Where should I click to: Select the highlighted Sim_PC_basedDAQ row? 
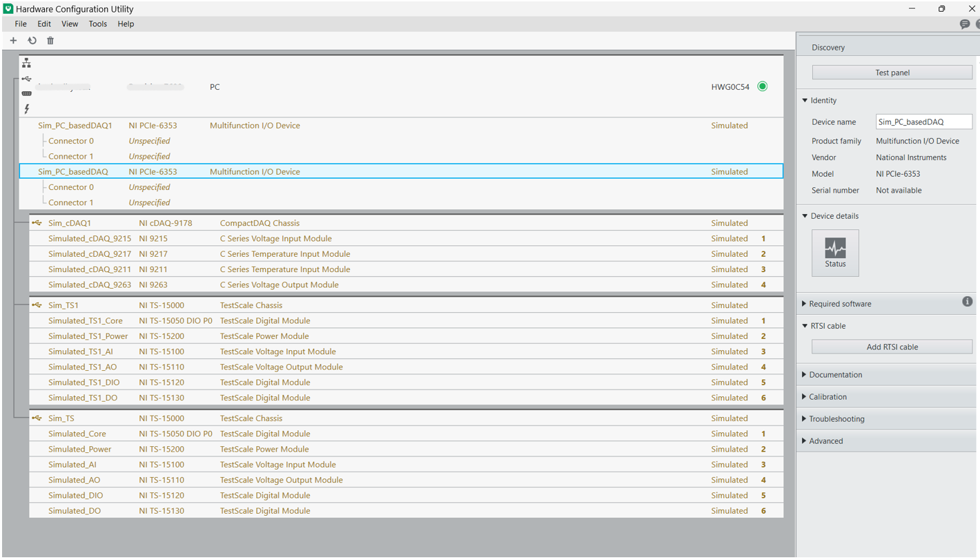point(401,172)
